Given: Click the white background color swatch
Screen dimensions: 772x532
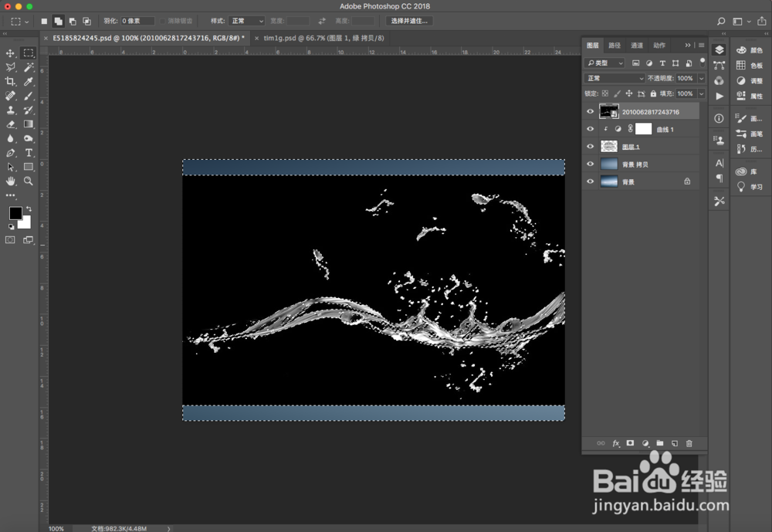Looking at the screenshot, I should pos(25,224).
